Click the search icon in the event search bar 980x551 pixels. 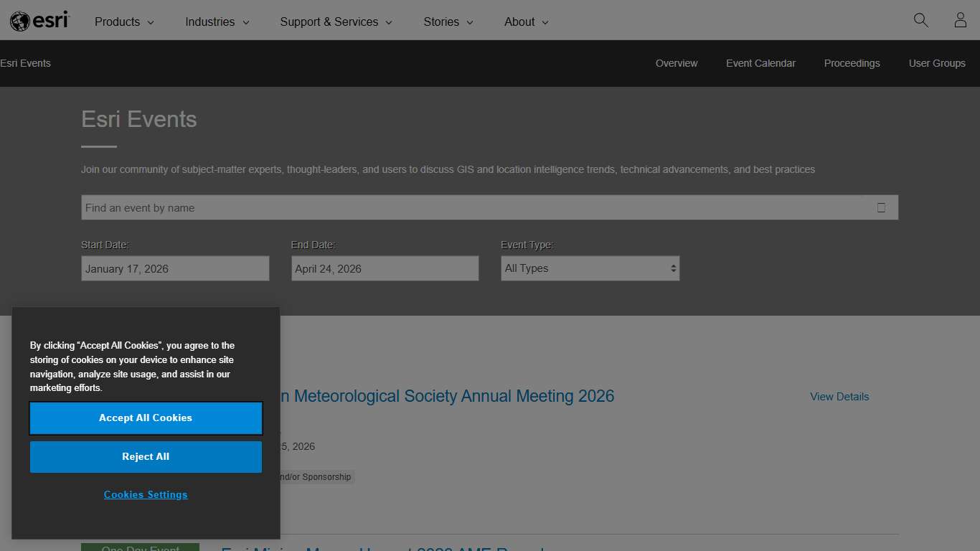(882, 207)
